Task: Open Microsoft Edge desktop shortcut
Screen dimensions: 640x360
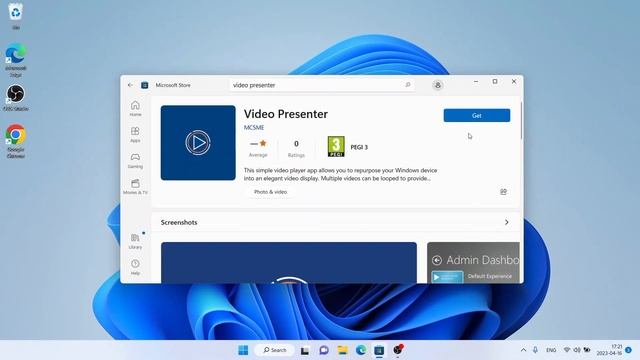Action: (16, 60)
